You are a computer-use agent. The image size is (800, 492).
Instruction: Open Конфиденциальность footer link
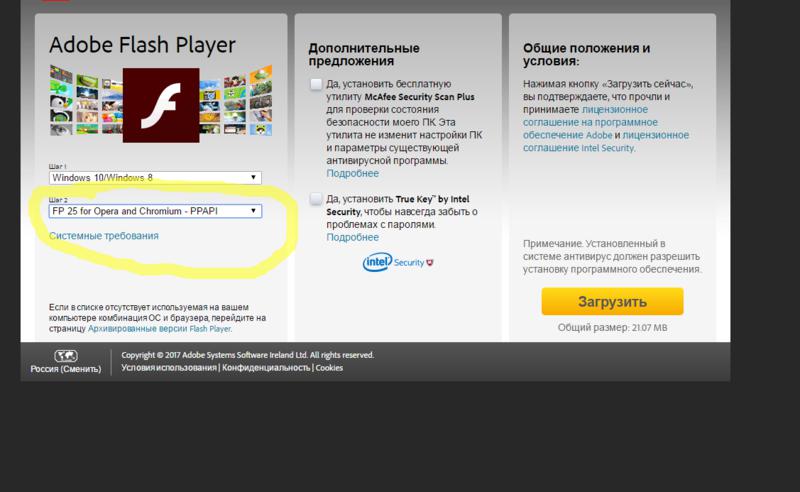(266, 368)
